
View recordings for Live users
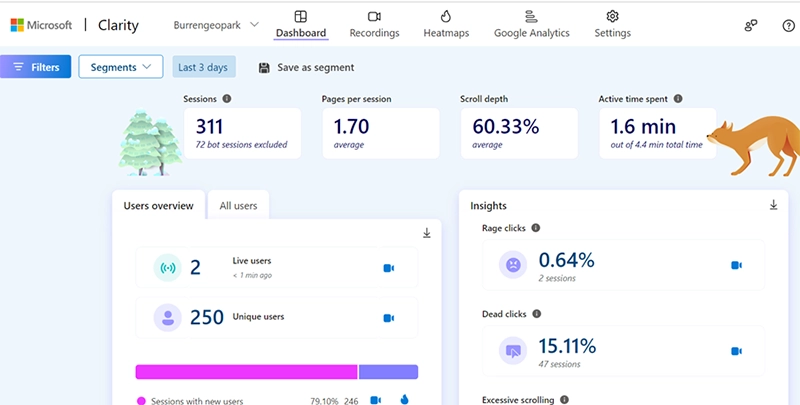click(x=389, y=268)
